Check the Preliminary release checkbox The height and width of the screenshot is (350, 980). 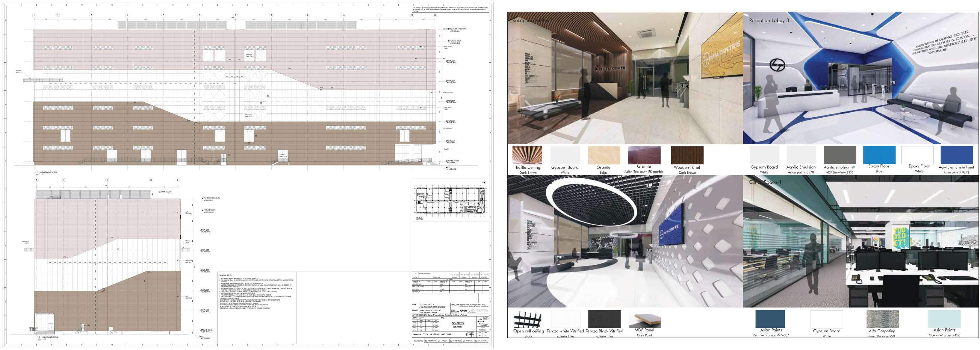click(x=427, y=341)
